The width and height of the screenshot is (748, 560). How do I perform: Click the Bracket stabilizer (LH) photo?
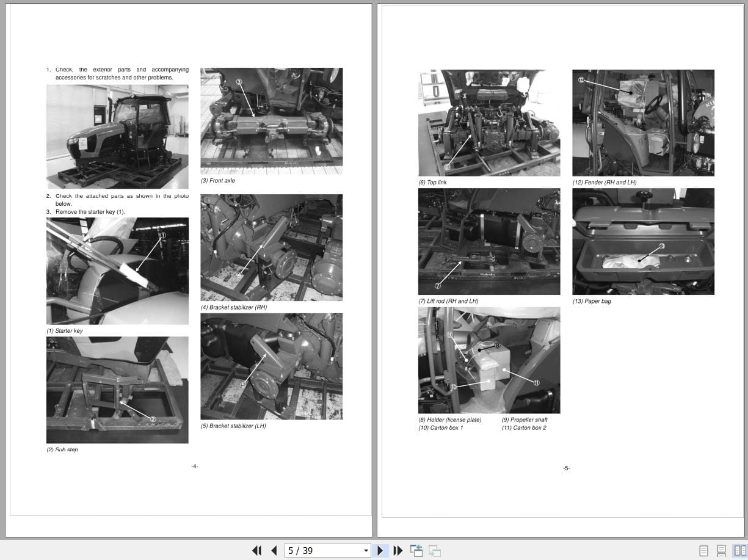click(272, 366)
